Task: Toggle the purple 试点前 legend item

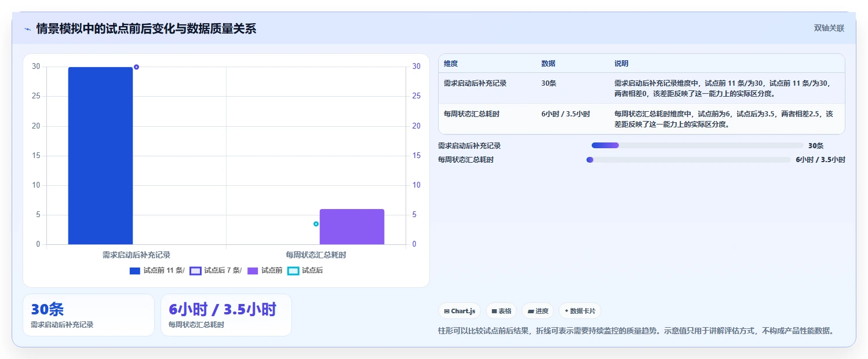Action: pos(265,270)
